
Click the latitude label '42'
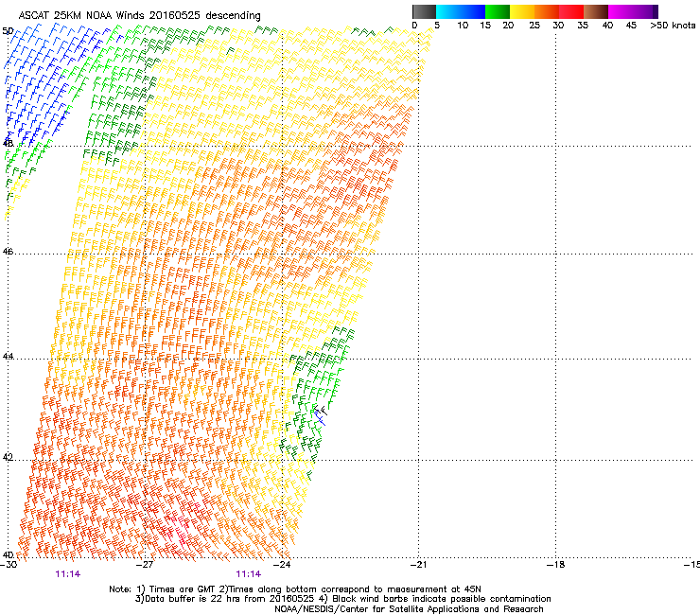pyautogui.click(x=8, y=457)
